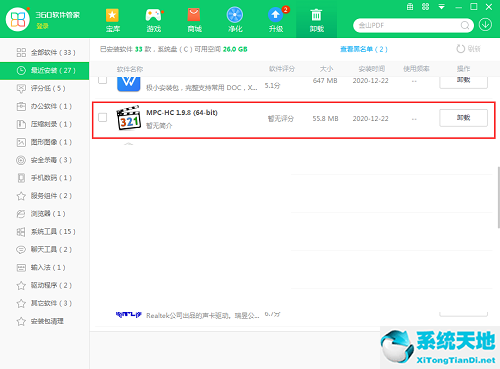Open the 净化 purify tab

[235, 20]
